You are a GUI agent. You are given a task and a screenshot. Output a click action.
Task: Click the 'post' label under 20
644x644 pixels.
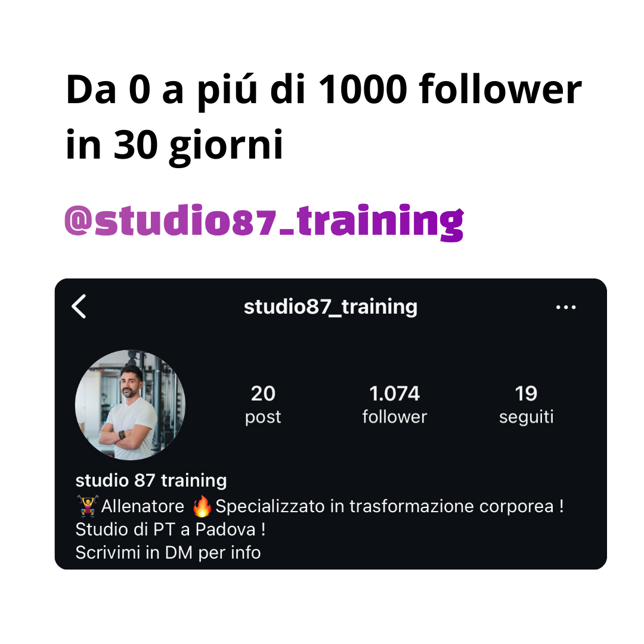click(x=263, y=417)
